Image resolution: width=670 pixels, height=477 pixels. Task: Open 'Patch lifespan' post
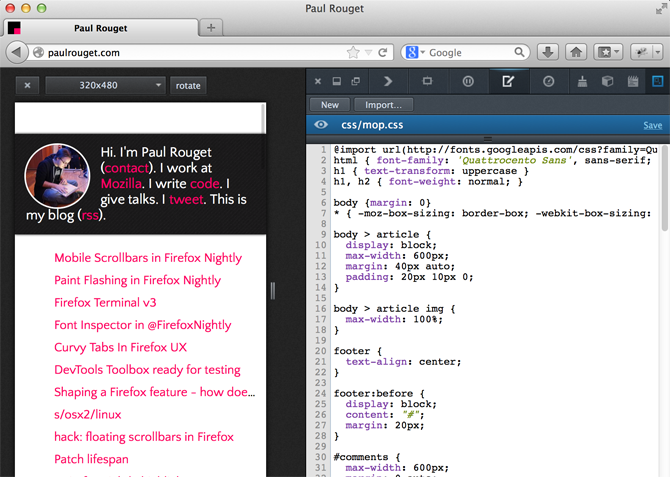(91, 459)
